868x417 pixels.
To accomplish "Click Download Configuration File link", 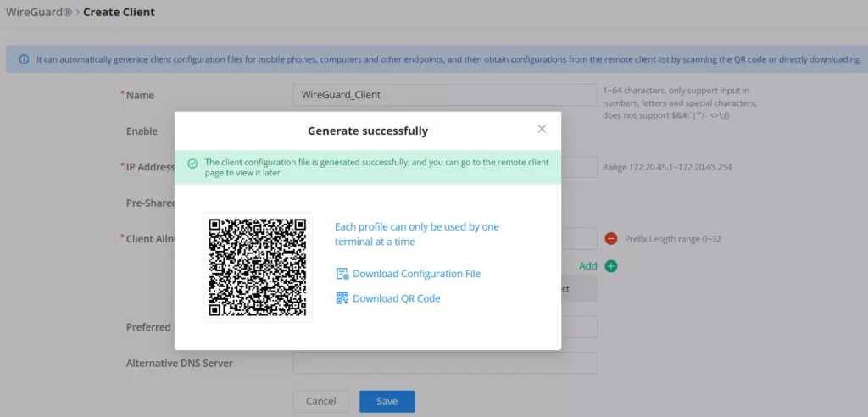I will 416,274.
